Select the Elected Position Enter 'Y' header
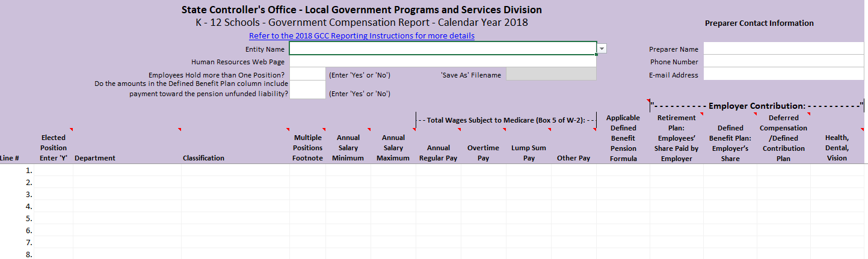Image resolution: width=868 pixels, height=259 pixels. (x=54, y=148)
